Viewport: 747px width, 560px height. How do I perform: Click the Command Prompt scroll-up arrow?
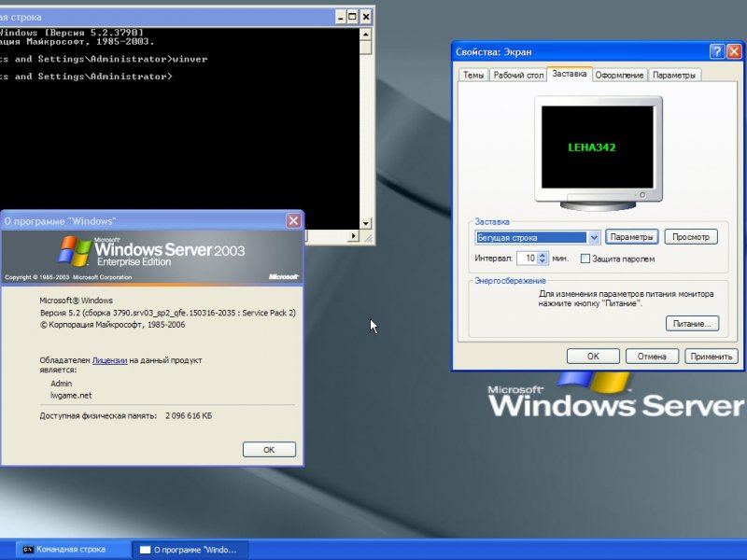coord(365,35)
